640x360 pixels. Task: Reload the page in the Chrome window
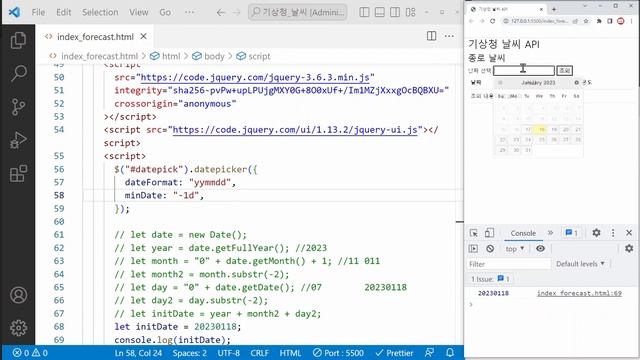click(493, 21)
